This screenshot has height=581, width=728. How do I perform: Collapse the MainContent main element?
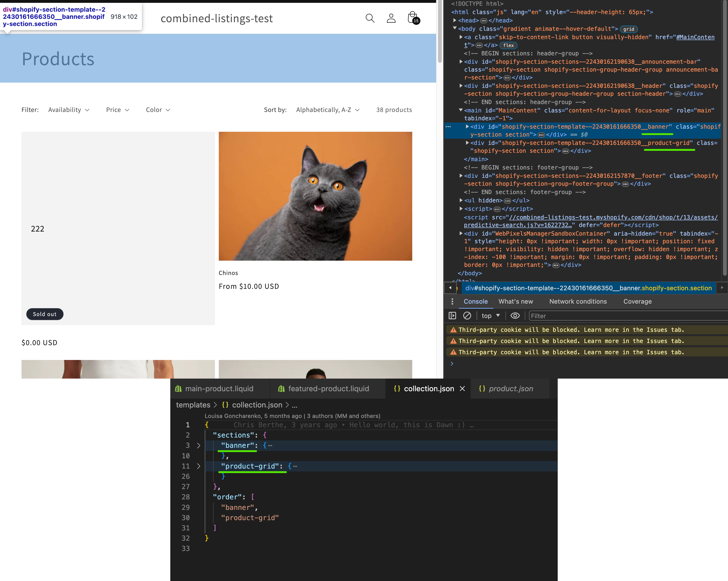coord(461,110)
